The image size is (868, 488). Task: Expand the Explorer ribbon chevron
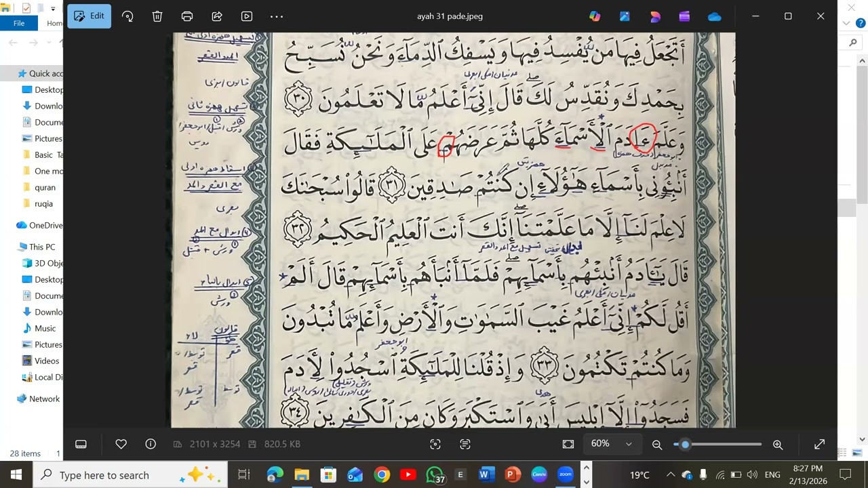[x=846, y=23]
